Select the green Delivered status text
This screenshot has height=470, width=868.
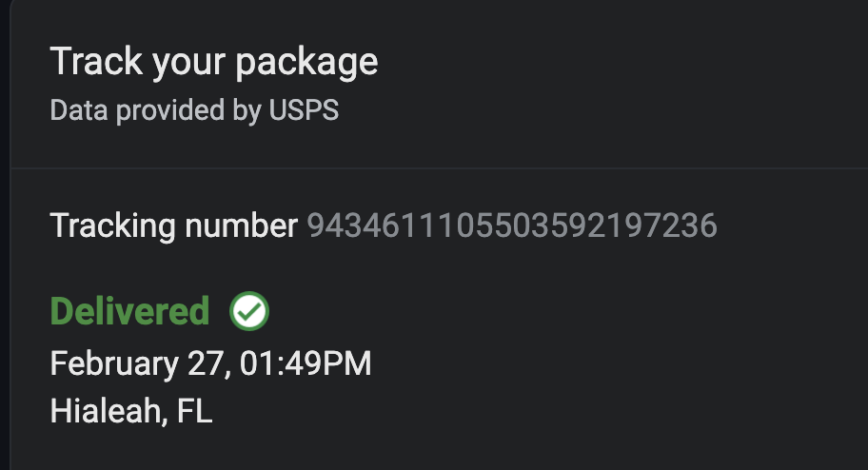[x=130, y=311]
